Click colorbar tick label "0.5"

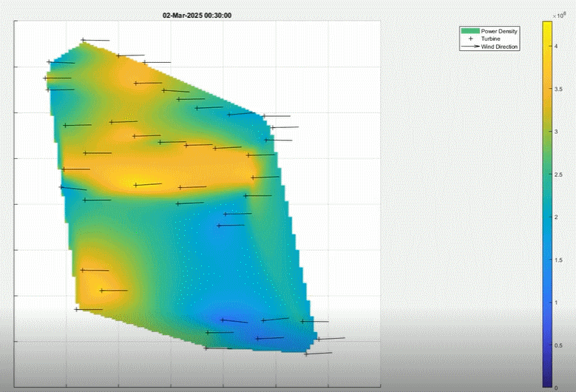pyautogui.click(x=558, y=345)
